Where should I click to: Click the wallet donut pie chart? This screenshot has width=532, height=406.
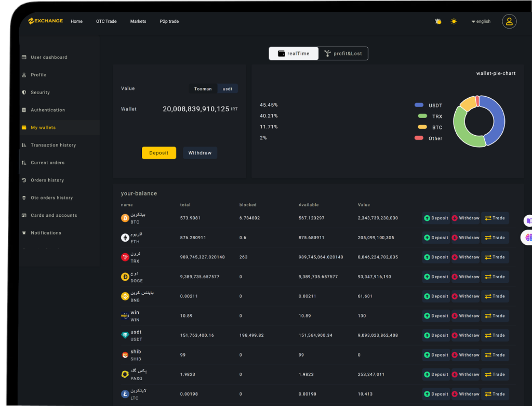click(479, 122)
